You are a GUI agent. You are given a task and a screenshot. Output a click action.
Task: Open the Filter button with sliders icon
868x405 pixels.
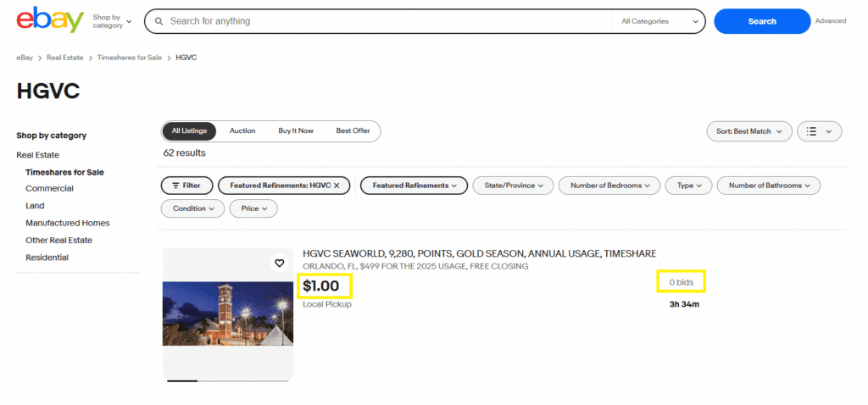click(187, 186)
